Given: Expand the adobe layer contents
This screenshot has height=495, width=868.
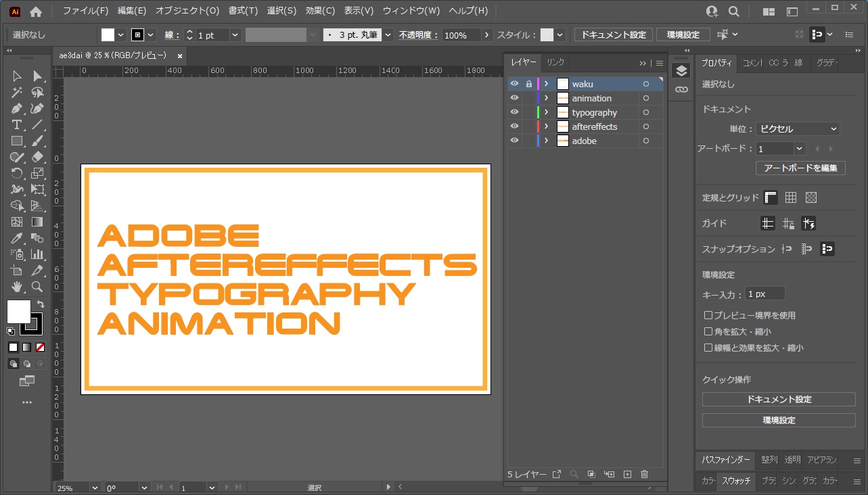Looking at the screenshot, I should point(546,141).
